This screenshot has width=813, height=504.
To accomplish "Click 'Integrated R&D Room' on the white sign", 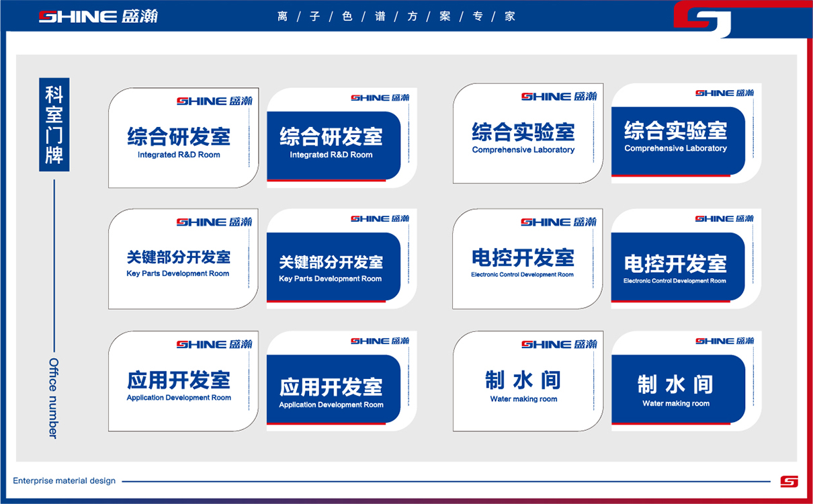I will (179, 155).
